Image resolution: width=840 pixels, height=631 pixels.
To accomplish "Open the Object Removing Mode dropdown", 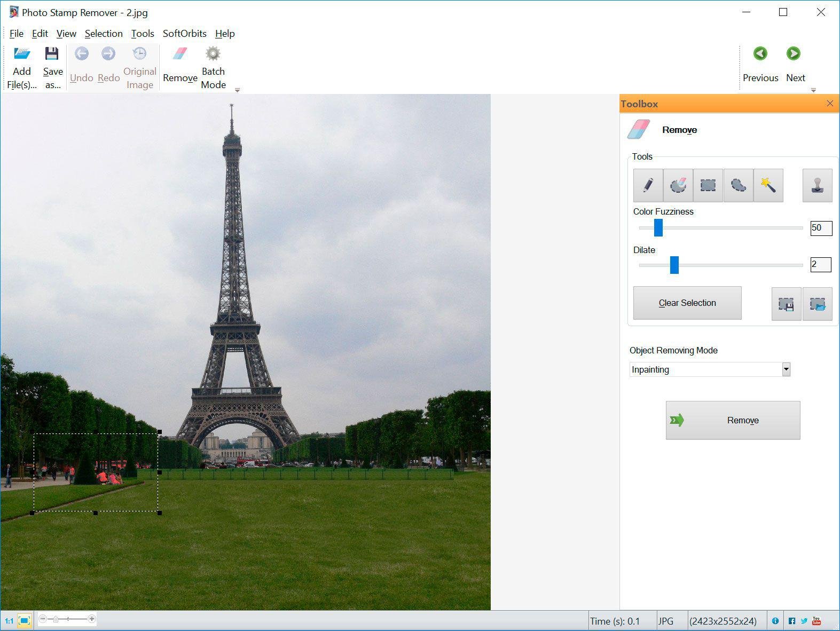I will pyautogui.click(x=786, y=369).
